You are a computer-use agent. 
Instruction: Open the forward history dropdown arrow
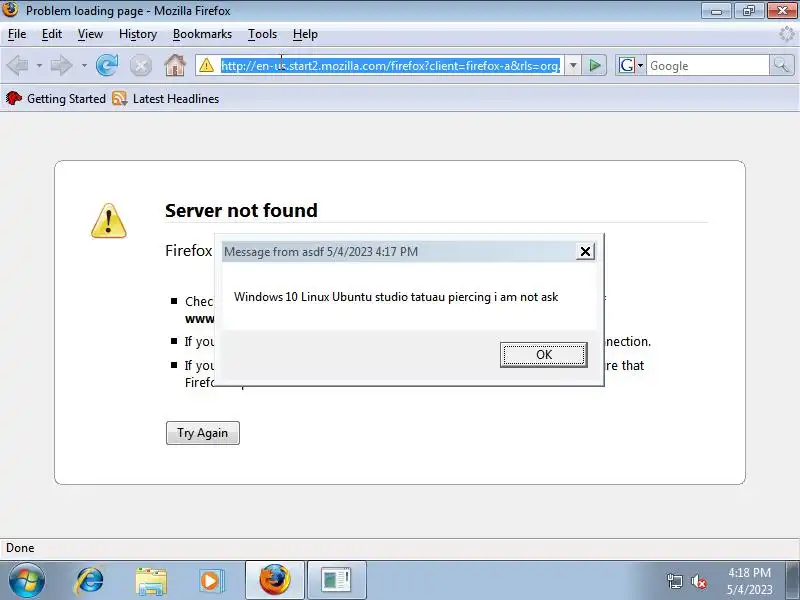pos(84,66)
